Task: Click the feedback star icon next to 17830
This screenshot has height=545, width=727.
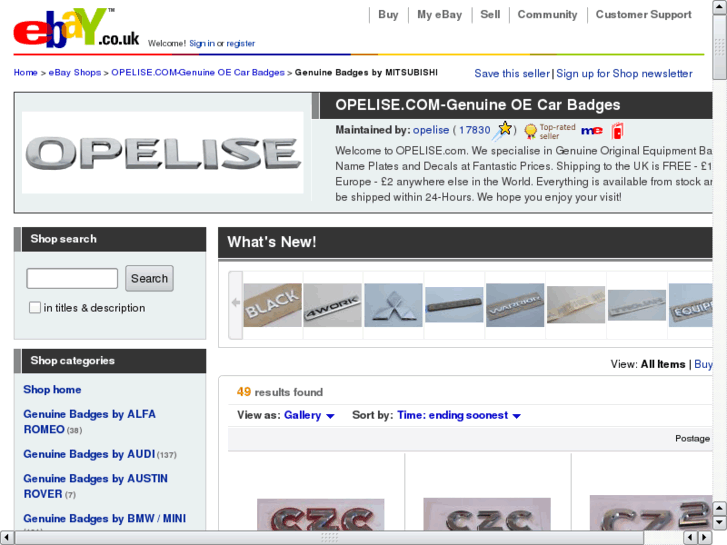Action: 503,130
